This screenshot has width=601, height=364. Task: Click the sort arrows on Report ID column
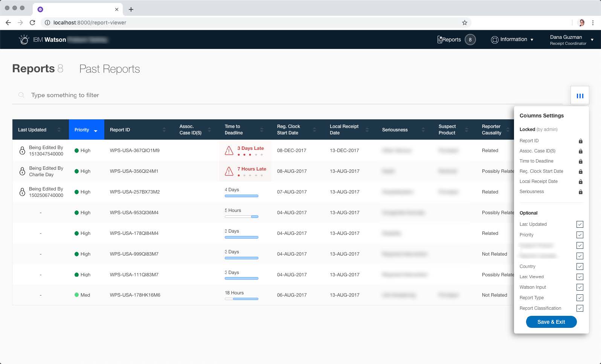pyautogui.click(x=164, y=130)
